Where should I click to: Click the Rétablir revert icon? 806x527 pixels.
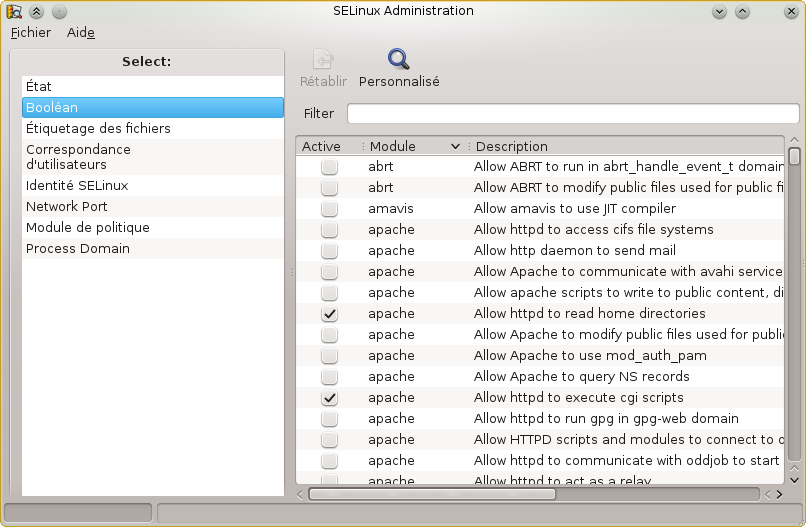click(x=323, y=59)
